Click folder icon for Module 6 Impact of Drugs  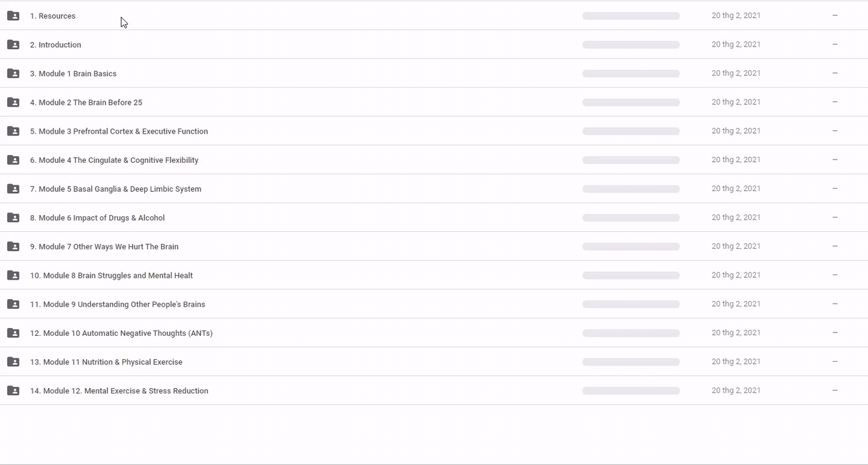[x=13, y=218]
